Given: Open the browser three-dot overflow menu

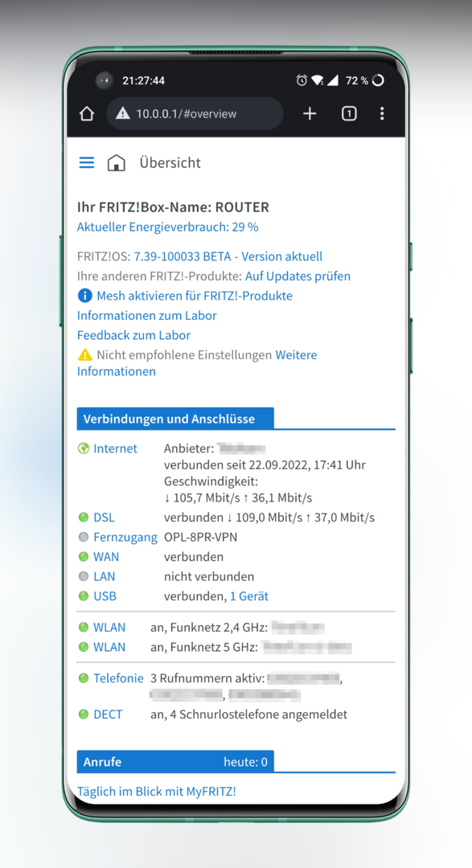Looking at the screenshot, I should pos(382,113).
